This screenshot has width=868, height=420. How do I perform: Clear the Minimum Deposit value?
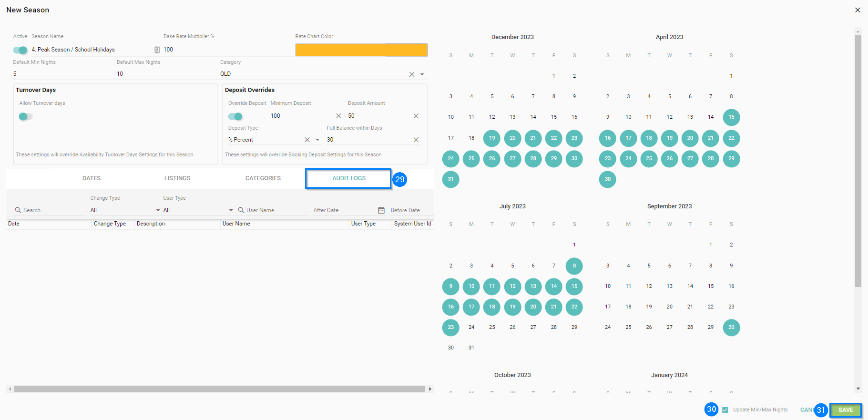pyautogui.click(x=338, y=116)
